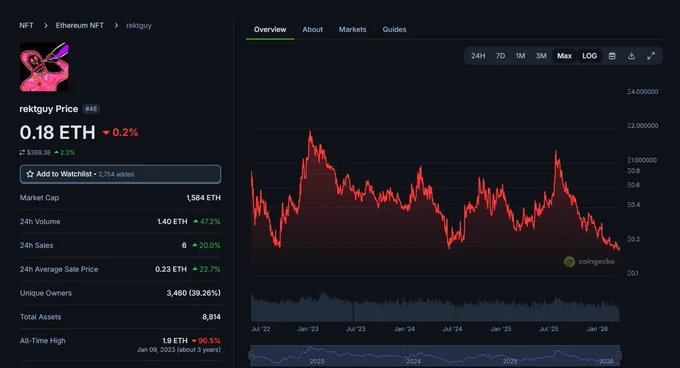Click the Ξ1.000000 y-axis label

(x=642, y=160)
